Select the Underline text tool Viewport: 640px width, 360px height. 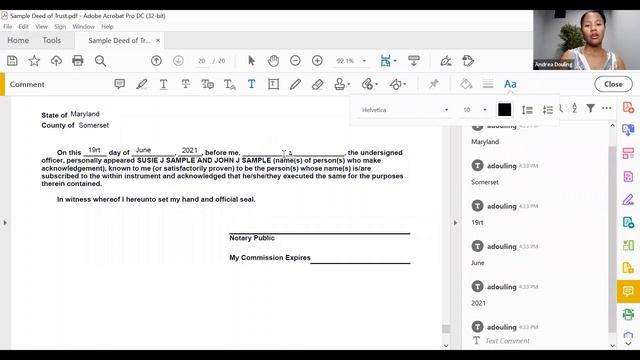coord(163,84)
